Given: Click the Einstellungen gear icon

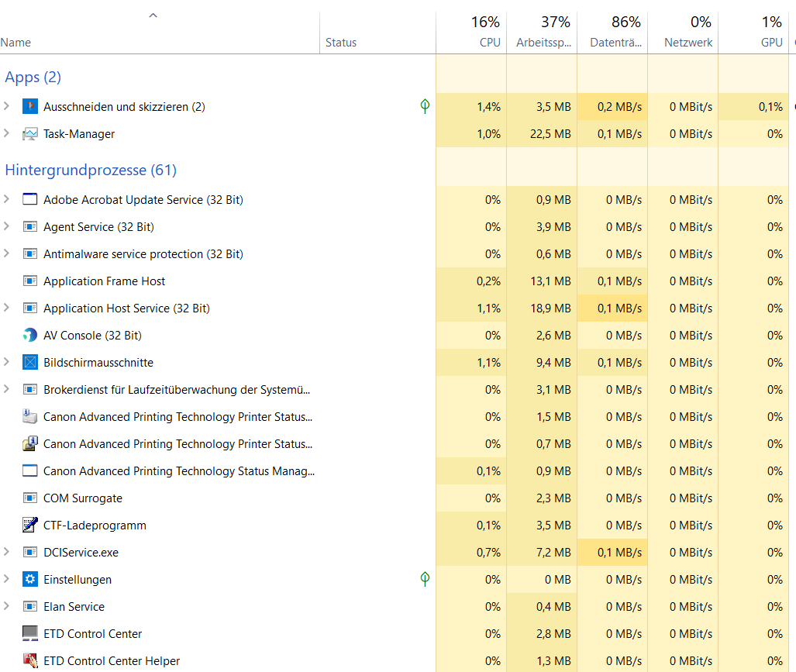Looking at the screenshot, I should 30,580.
